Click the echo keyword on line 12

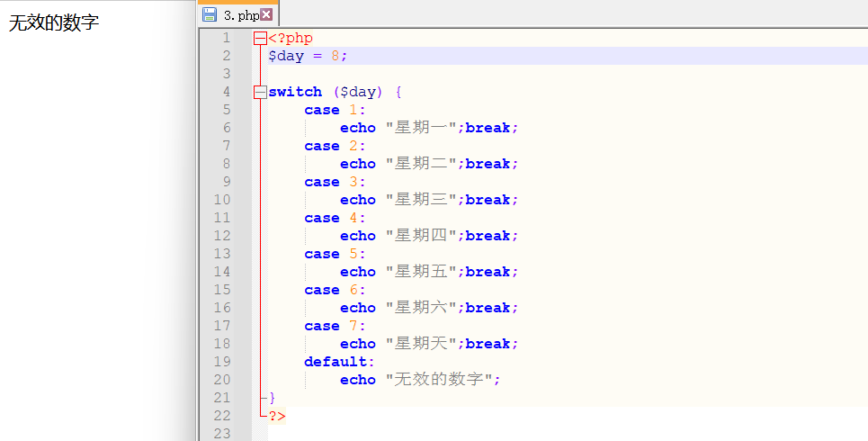358,236
